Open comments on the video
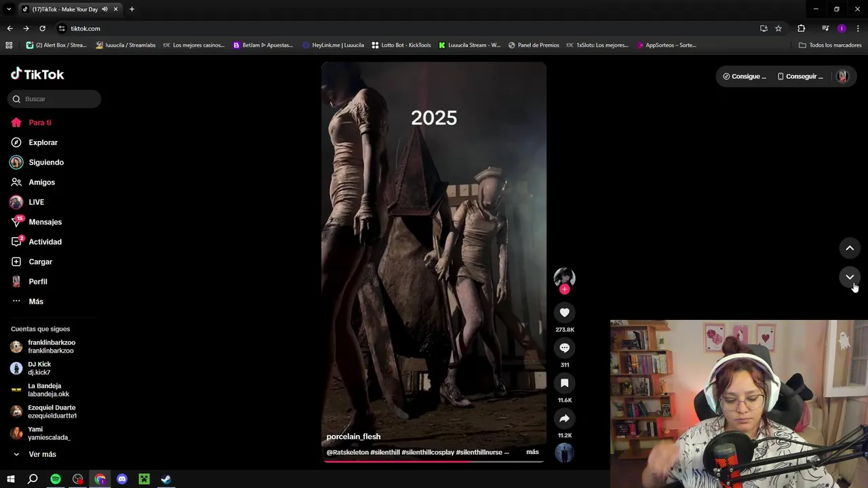This screenshot has width=868, height=488. click(x=564, y=348)
